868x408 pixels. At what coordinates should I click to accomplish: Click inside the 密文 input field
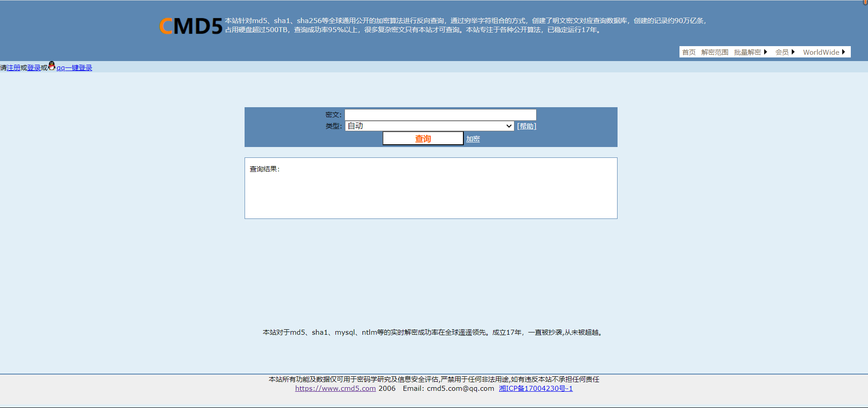pyautogui.click(x=439, y=114)
